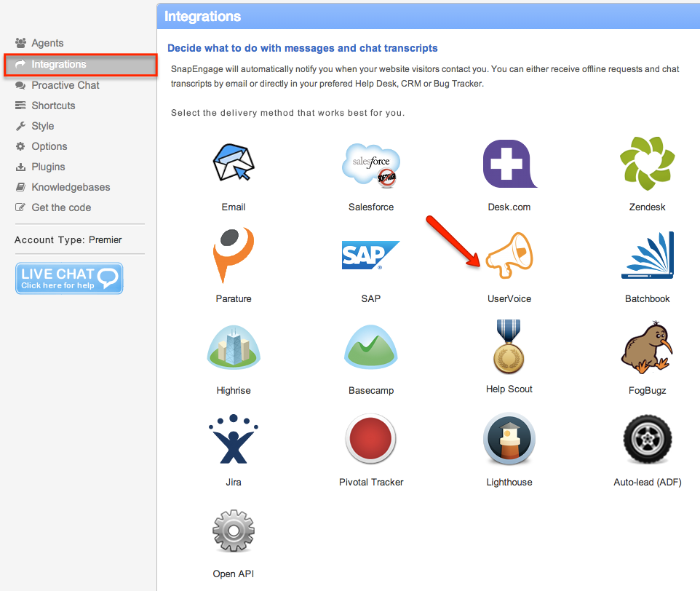Click the Zendesk text label
The width and height of the screenshot is (700, 591).
click(648, 207)
